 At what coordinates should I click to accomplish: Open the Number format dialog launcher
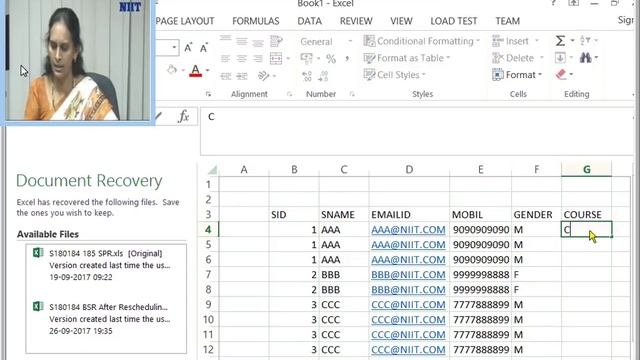pos(352,94)
